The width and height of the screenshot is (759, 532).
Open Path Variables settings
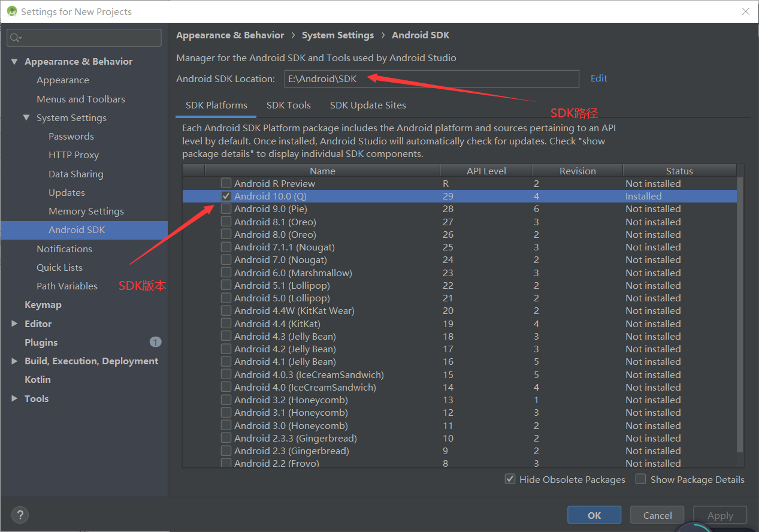coord(67,286)
